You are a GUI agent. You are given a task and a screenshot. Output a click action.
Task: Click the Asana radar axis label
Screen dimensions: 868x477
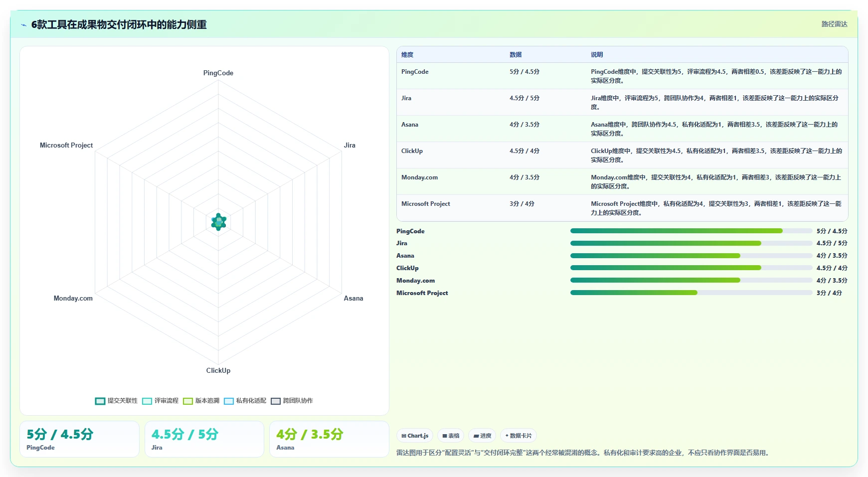pos(353,298)
